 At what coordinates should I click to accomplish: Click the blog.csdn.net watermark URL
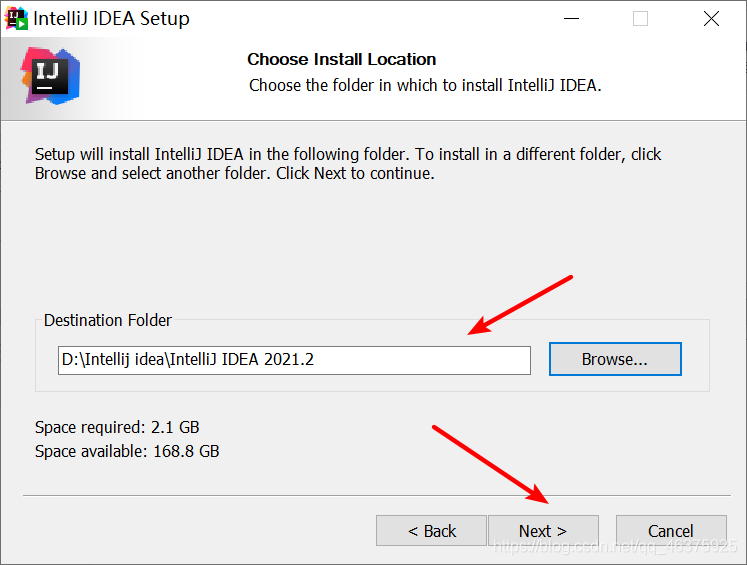pos(617,548)
